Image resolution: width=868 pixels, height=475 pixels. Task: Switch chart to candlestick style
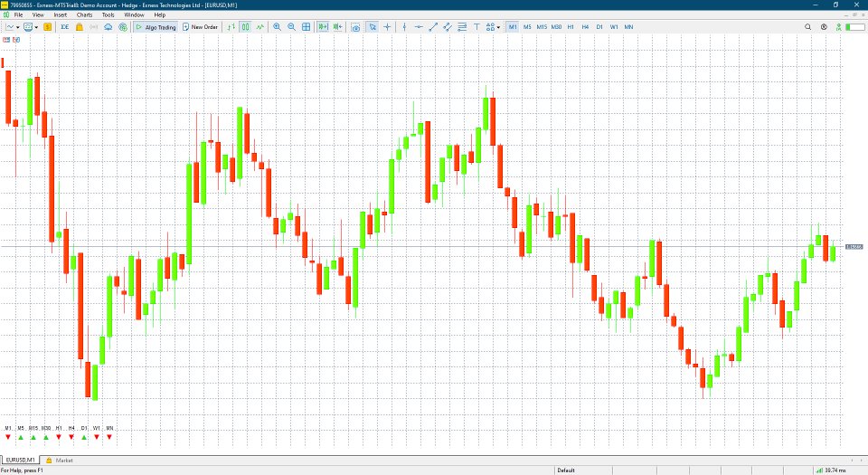tap(245, 26)
